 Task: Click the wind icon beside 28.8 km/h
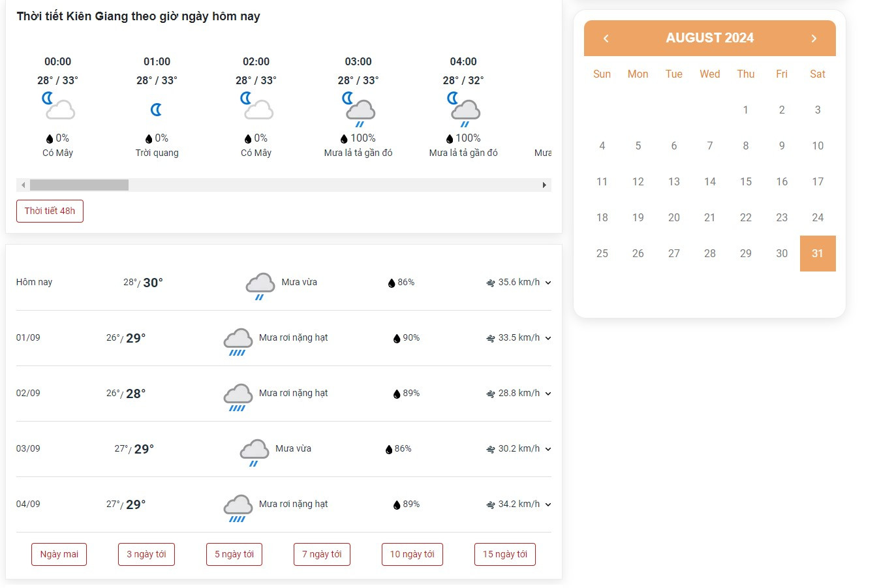[x=491, y=394]
